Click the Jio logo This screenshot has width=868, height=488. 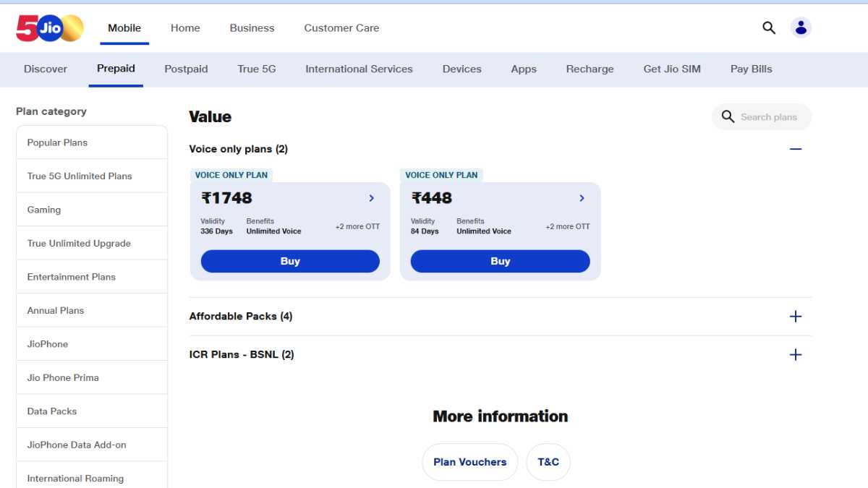click(x=50, y=28)
